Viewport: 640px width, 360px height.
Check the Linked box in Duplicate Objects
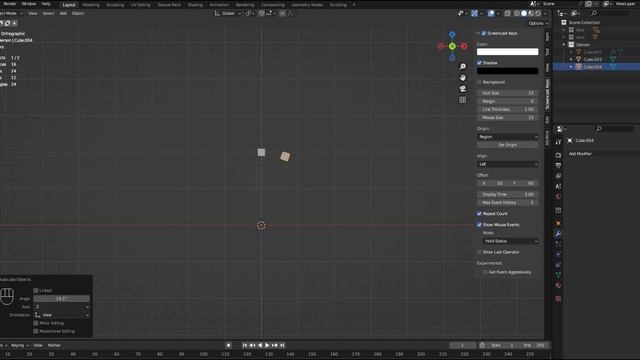36,291
